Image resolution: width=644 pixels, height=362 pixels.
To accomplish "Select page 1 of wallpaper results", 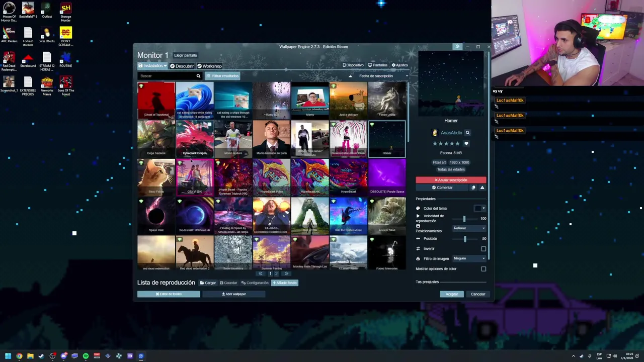I will [270, 274].
